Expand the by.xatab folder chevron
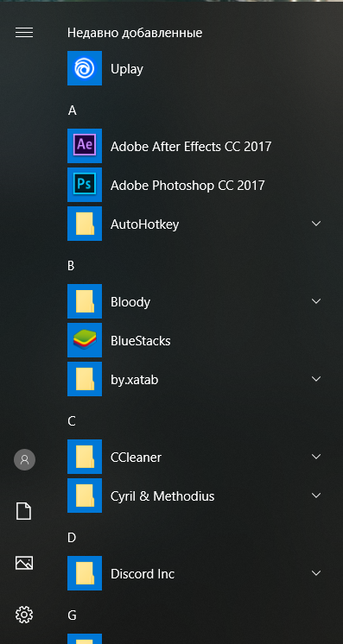 [316, 379]
